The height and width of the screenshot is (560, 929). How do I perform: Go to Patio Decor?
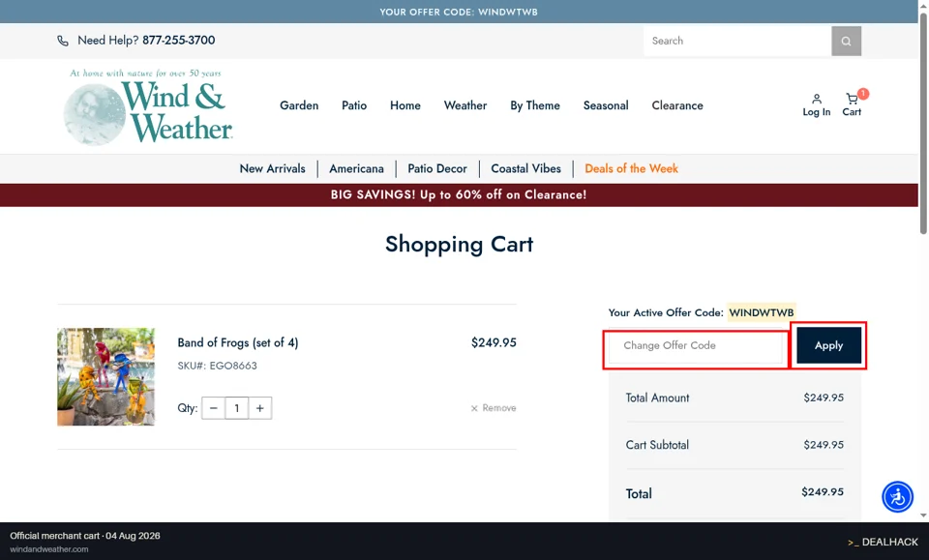pyautogui.click(x=437, y=168)
